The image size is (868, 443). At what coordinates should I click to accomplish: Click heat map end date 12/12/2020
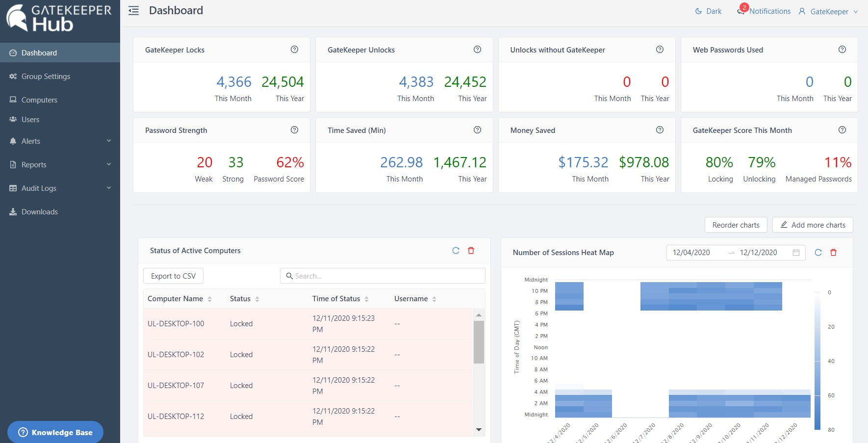pos(758,252)
